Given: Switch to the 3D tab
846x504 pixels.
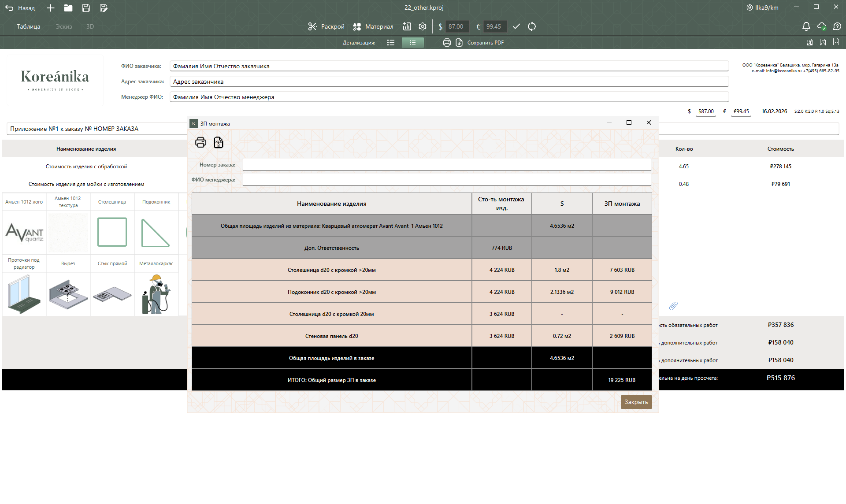Looking at the screenshot, I should (x=90, y=26).
